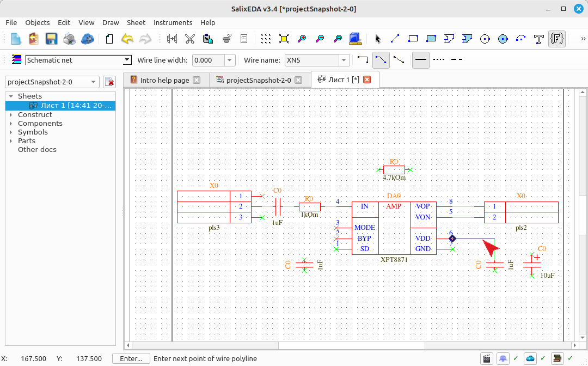The width and height of the screenshot is (588, 366).
Task: Select the arc drawing tool
Action: tap(520, 39)
